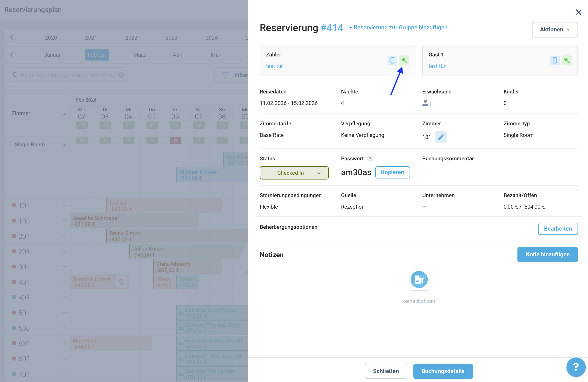Viewport: 588px width, 382px height.
Task: Click the green key icon in Gast 1 card
Action: (567, 61)
